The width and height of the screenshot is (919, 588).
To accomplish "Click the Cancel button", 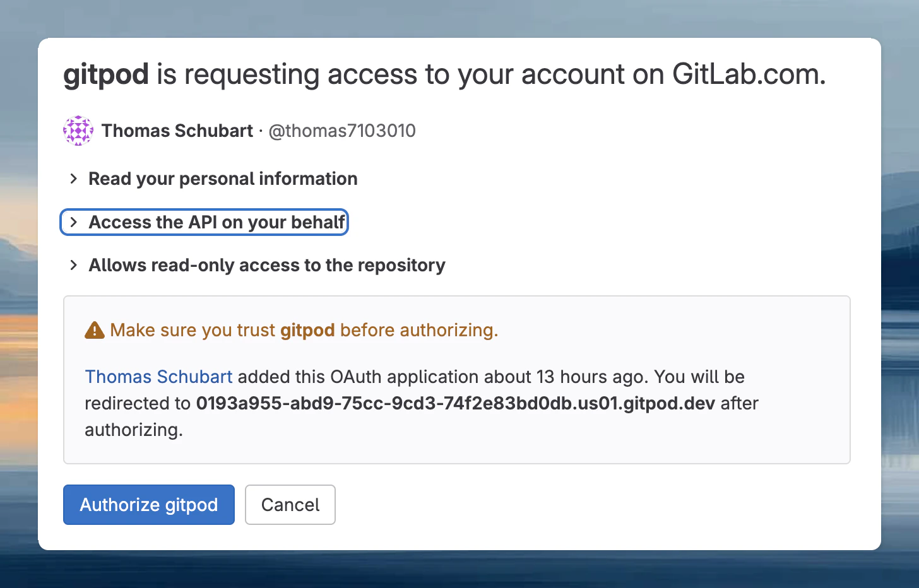I will 290,504.
